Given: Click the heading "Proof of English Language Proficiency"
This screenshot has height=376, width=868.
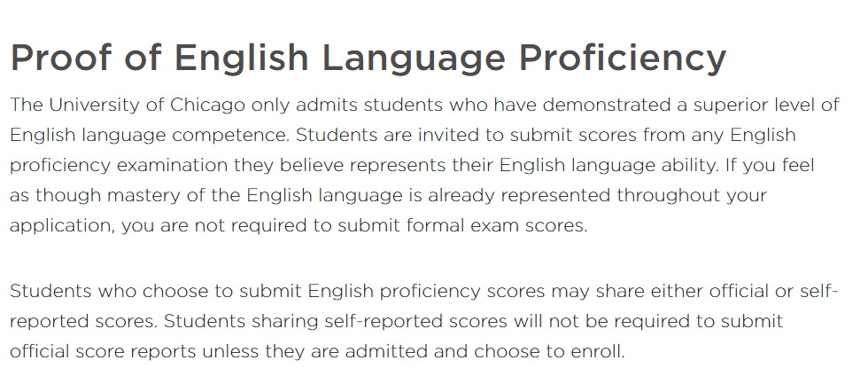Looking at the screenshot, I should click(368, 59).
